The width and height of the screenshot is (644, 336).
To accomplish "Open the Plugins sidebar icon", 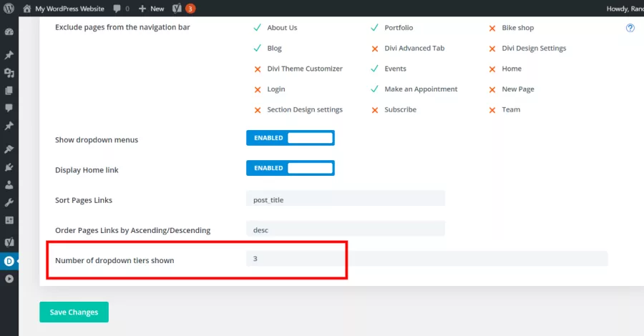I will click(x=9, y=167).
